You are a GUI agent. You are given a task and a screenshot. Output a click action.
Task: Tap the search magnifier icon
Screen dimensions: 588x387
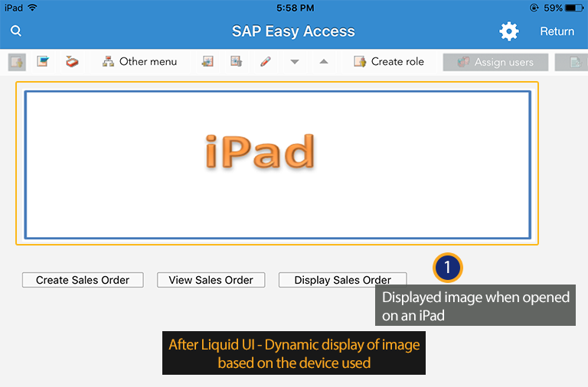click(x=16, y=31)
